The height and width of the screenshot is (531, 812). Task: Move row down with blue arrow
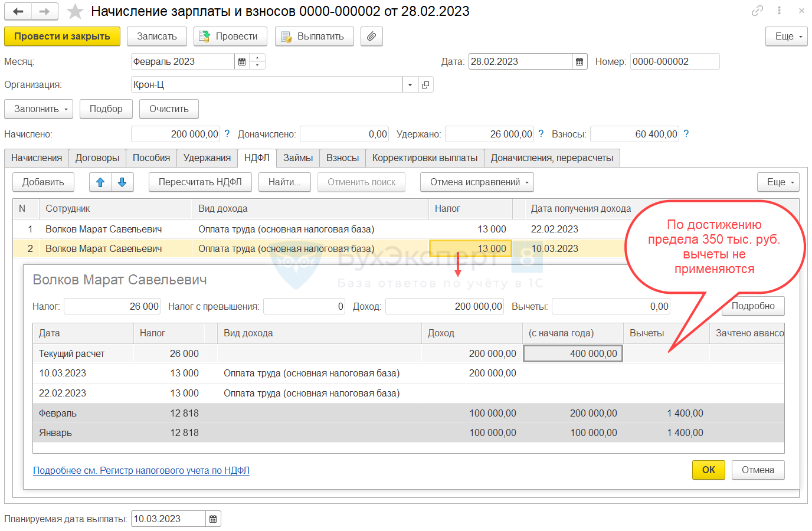[122, 182]
